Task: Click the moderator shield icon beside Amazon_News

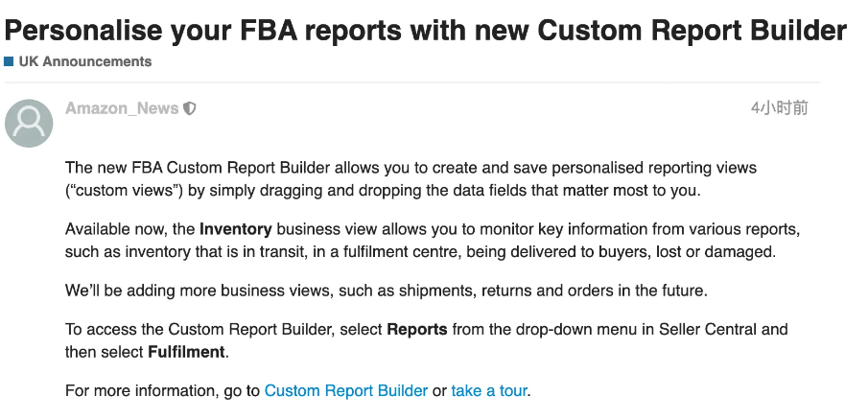Action: (x=189, y=108)
